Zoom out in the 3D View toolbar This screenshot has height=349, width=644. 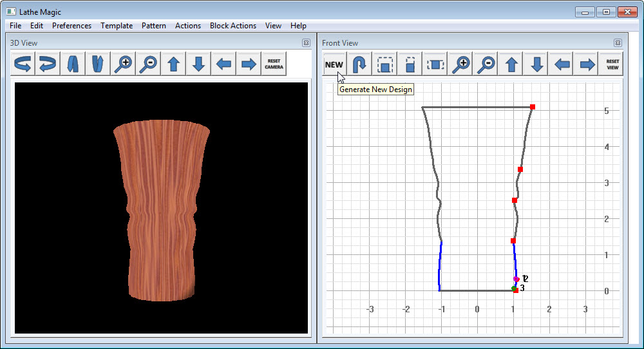pyautogui.click(x=148, y=64)
